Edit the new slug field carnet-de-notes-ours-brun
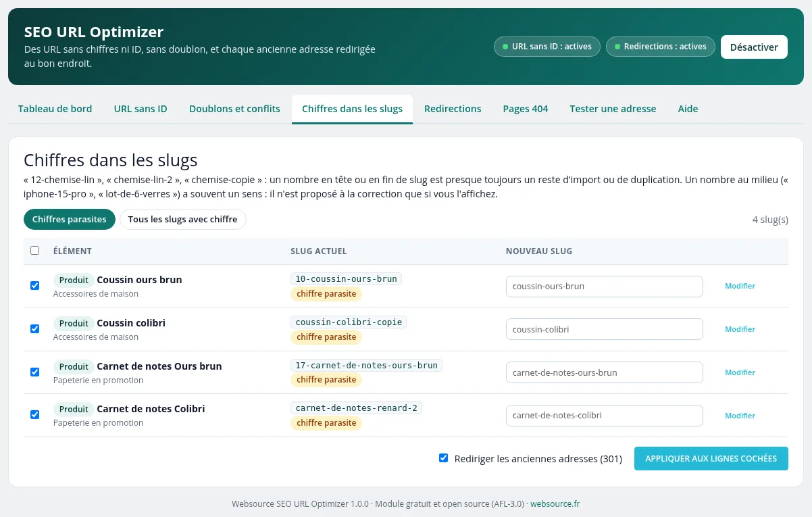The height and width of the screenshot is (517, 812). [605, 372]
